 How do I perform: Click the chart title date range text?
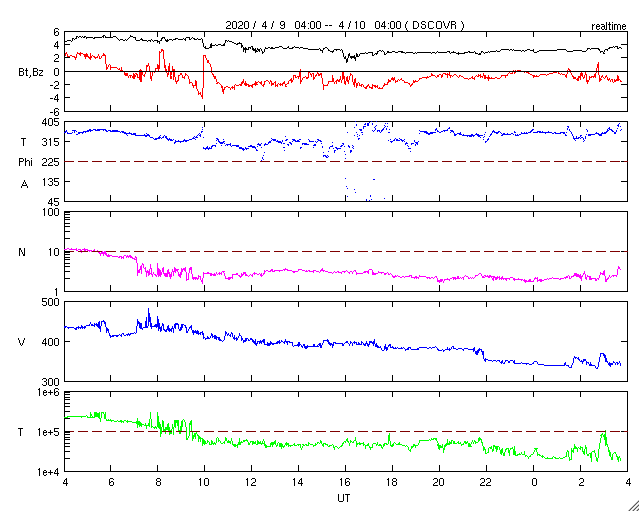pos(344,25)
